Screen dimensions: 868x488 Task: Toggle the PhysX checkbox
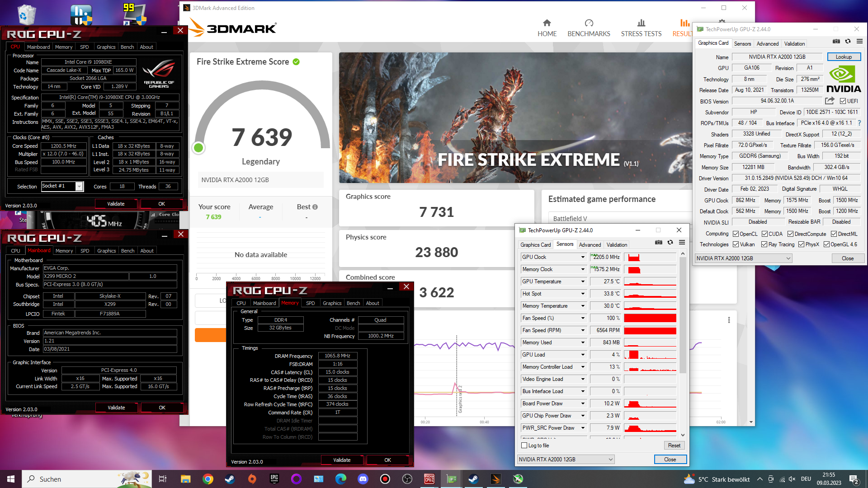coord(801,244)
